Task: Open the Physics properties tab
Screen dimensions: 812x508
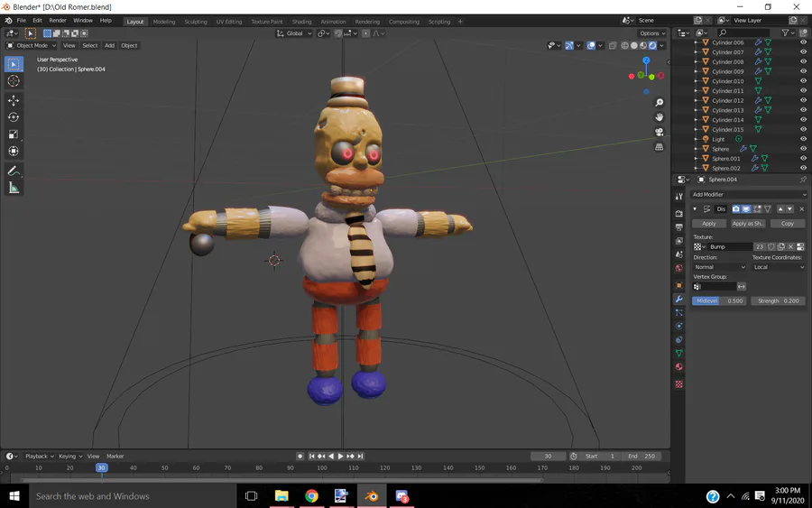Action: (x=678, y=327)
